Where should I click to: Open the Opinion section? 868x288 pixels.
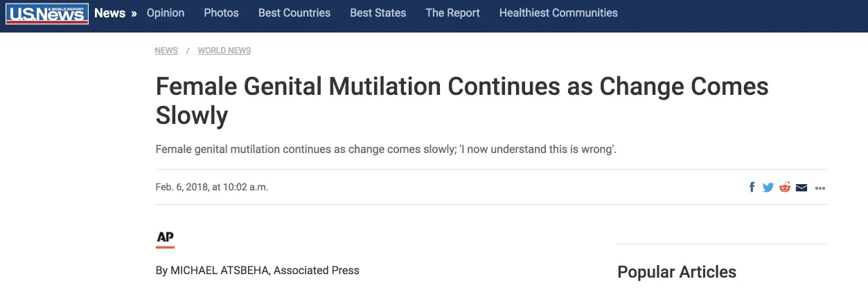click(x=166, y=13)
